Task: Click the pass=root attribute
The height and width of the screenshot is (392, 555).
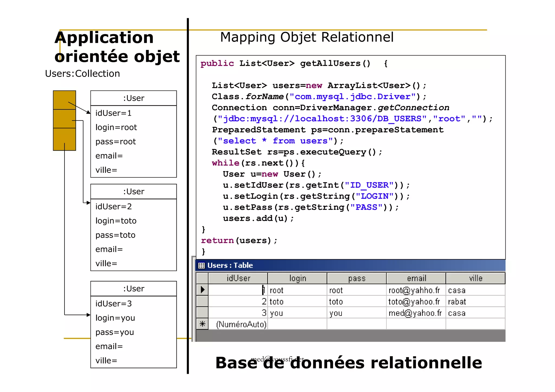Action: click(116, 142)
